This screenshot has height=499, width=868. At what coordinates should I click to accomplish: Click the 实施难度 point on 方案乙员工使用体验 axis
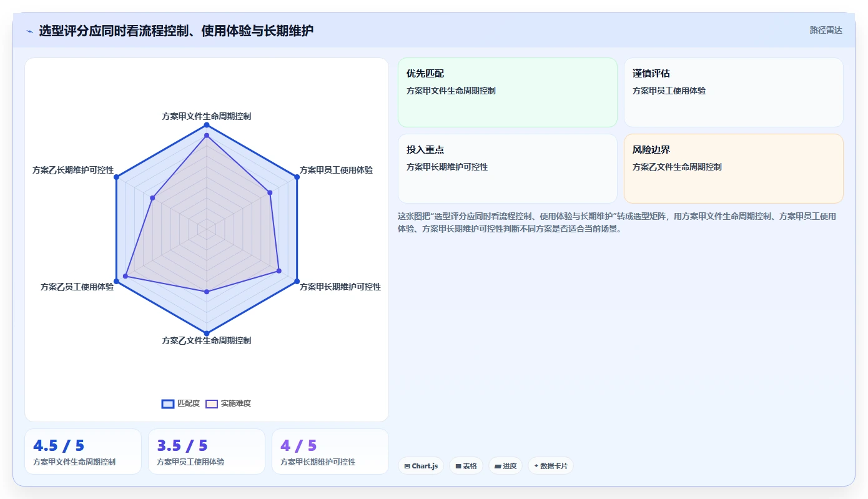tap(126, 276)
